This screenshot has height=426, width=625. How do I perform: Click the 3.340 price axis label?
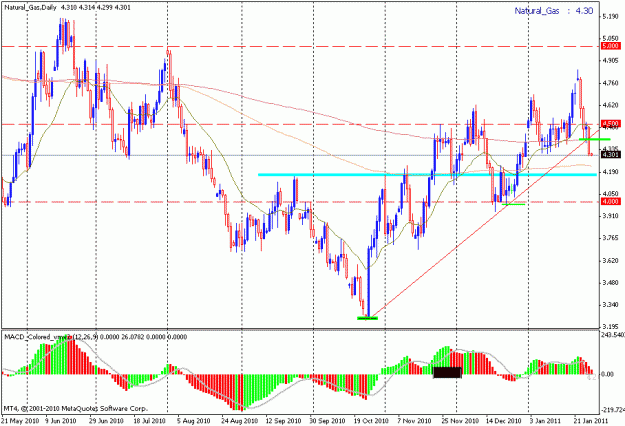coord(610,305)
